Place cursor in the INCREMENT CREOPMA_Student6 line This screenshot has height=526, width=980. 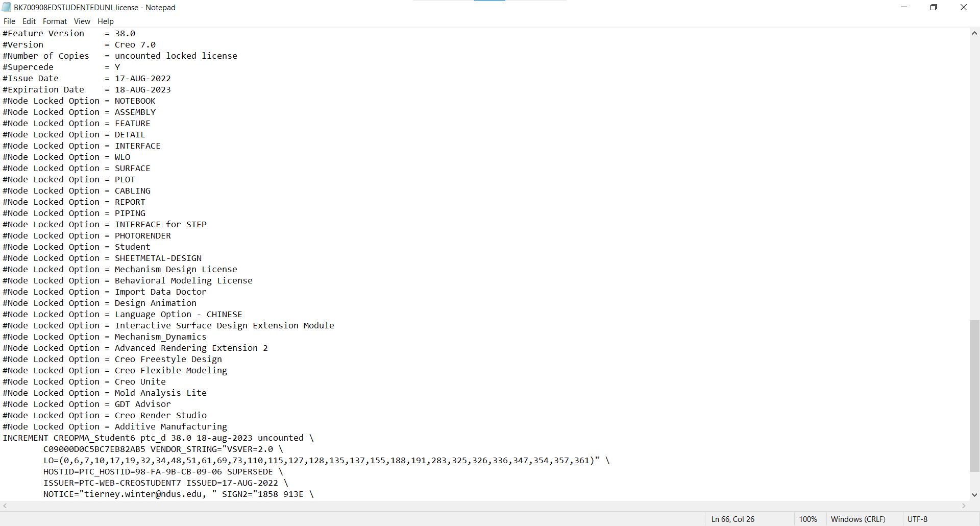tap(153, 438)
